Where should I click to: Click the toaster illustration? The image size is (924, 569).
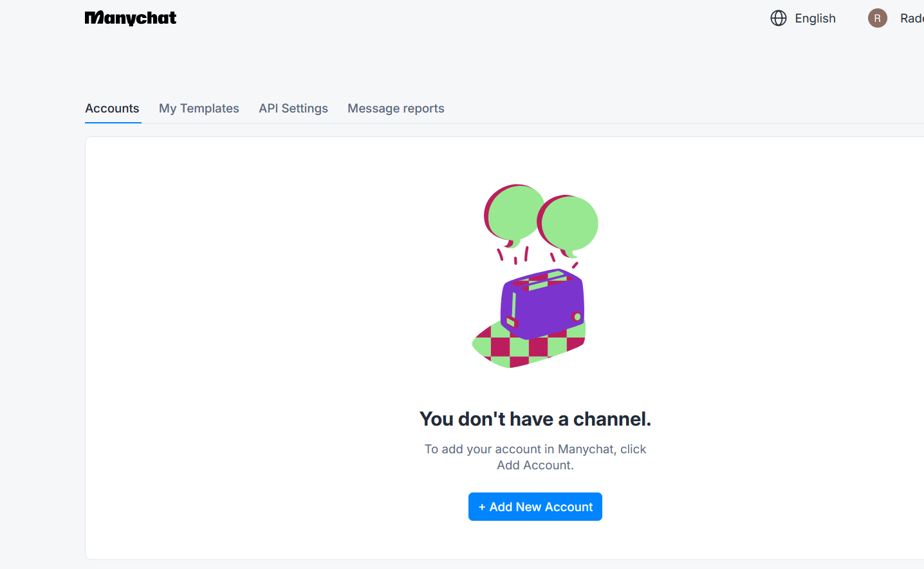pyautogui.click(x=535, y=276)
